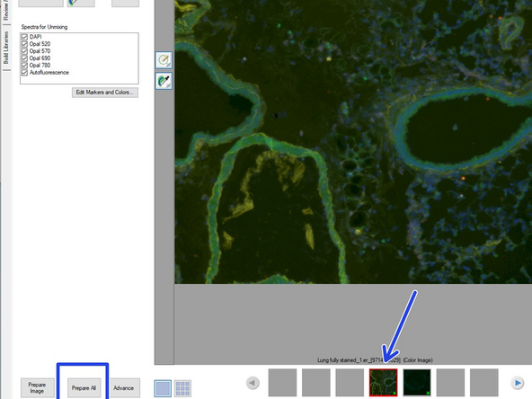Go to previous thumbnails with left arrow
The width and height of the screenshot is (532, 399).
(x=253, y=383)
